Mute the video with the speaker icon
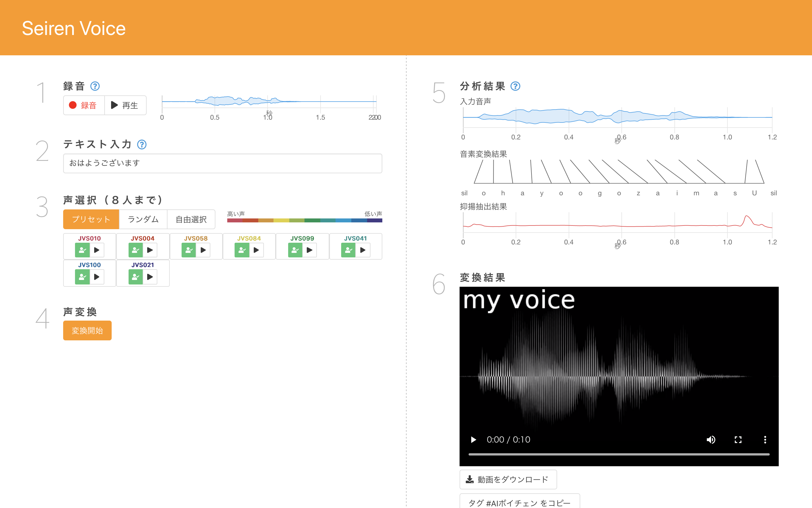The width and height of the screenshot is (812, 508). [x=711, y=439]
